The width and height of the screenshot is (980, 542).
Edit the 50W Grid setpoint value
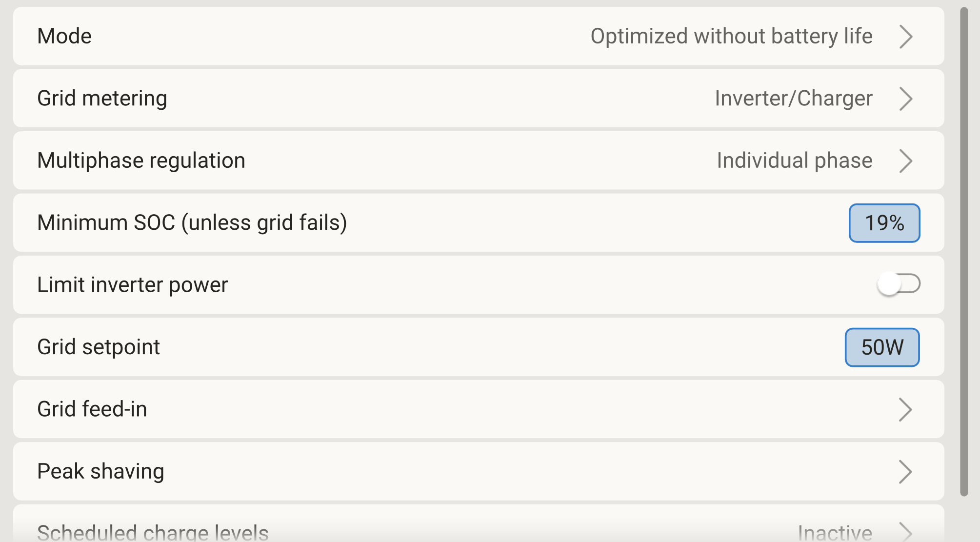coord(882,347)
